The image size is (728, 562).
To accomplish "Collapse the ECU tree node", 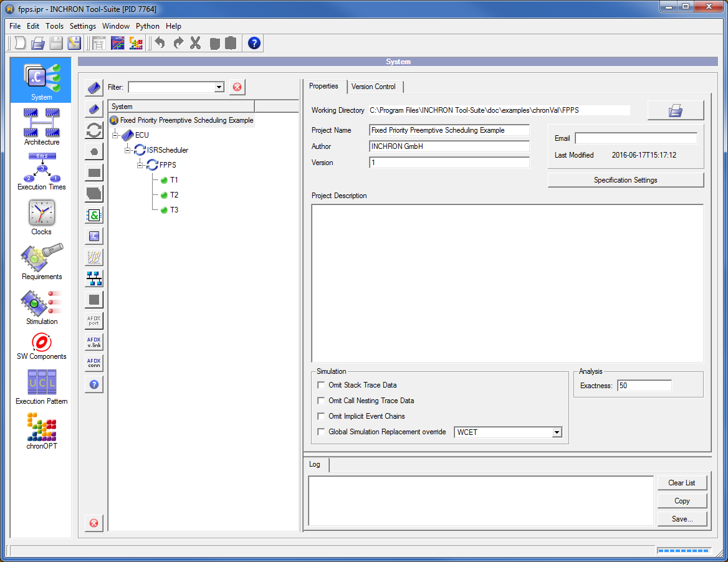I will [115, 135].
